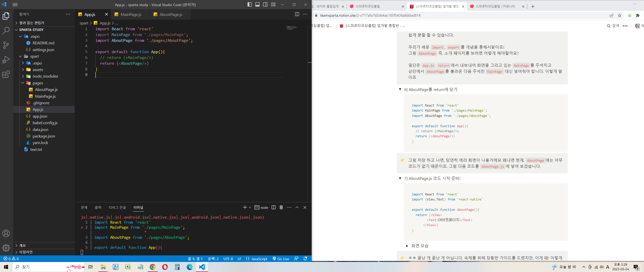Viewport: 644px width, 272px height.
Task: Open editor More Actions ellipsis
Action: pos(305,14)
